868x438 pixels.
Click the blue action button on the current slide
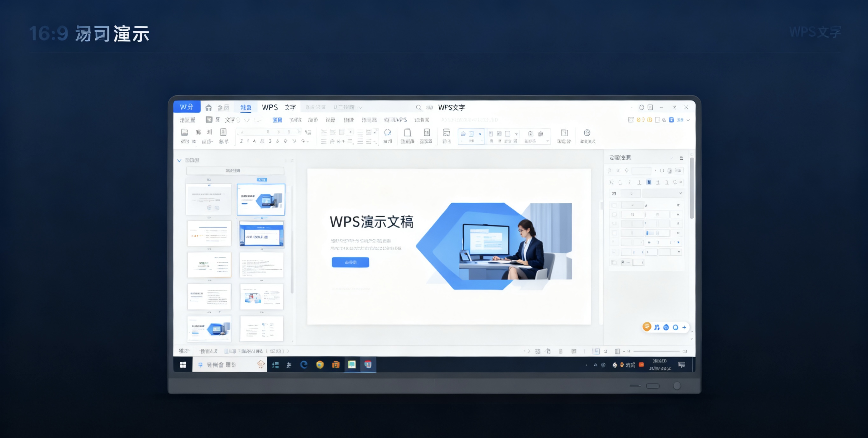[x=350, y=263]
